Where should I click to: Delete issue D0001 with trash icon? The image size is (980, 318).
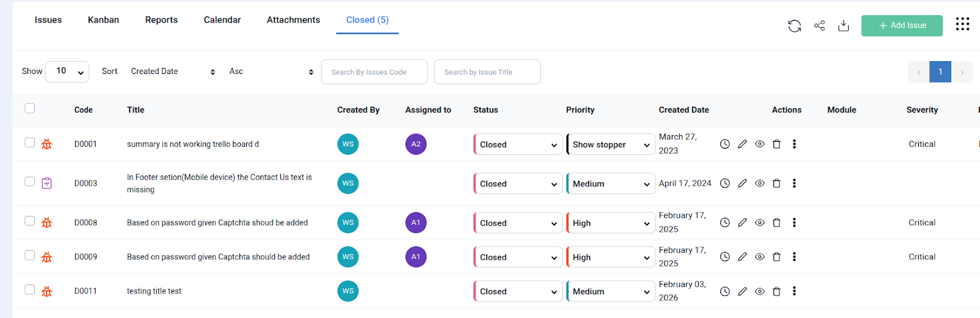[x=777, y=144]
